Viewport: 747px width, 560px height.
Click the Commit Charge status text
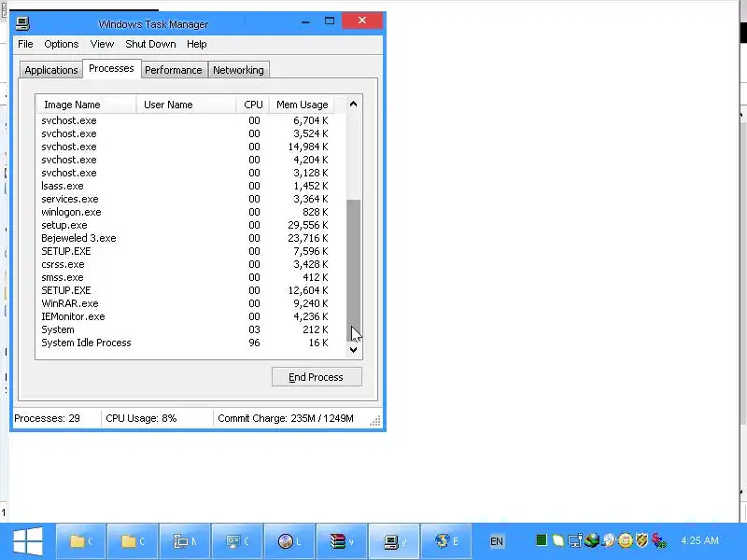pyautogui.click(x=286, y=418)
